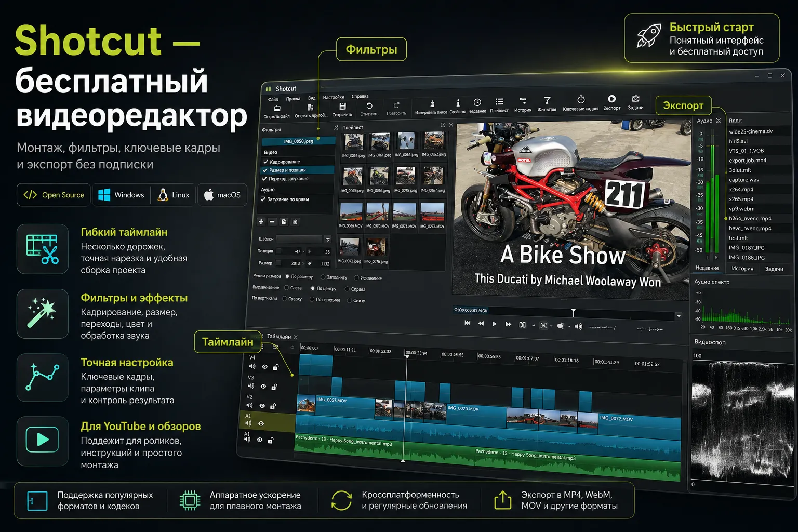The width and height of the screenshot is (798, 532).
Task: Open the Измеритель пиков peak meter icon
Action: [x=432, y=104]
